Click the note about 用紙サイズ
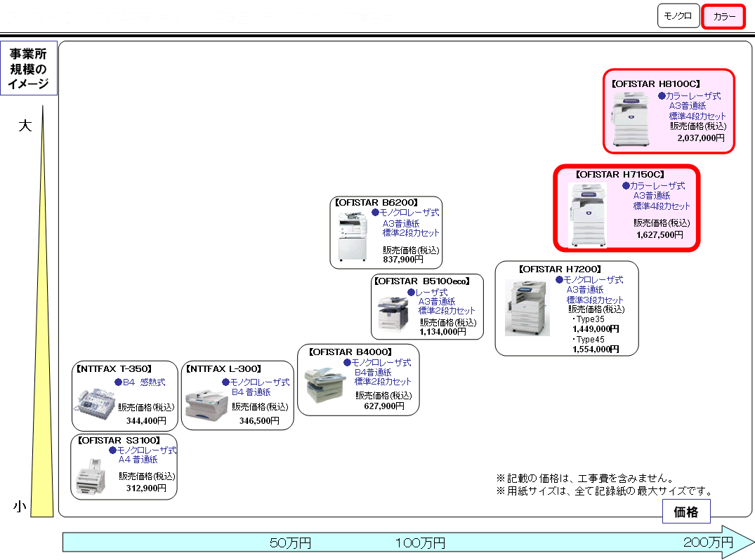Image resolution: width=755 pixels, height=560 pixels. (605, 491)
